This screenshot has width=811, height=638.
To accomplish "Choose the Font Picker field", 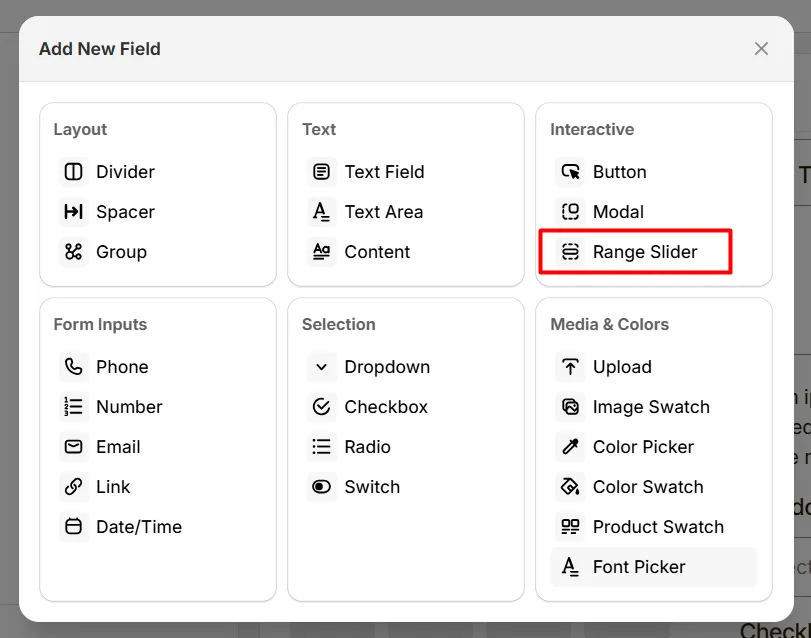I will (x=654, y=567).
